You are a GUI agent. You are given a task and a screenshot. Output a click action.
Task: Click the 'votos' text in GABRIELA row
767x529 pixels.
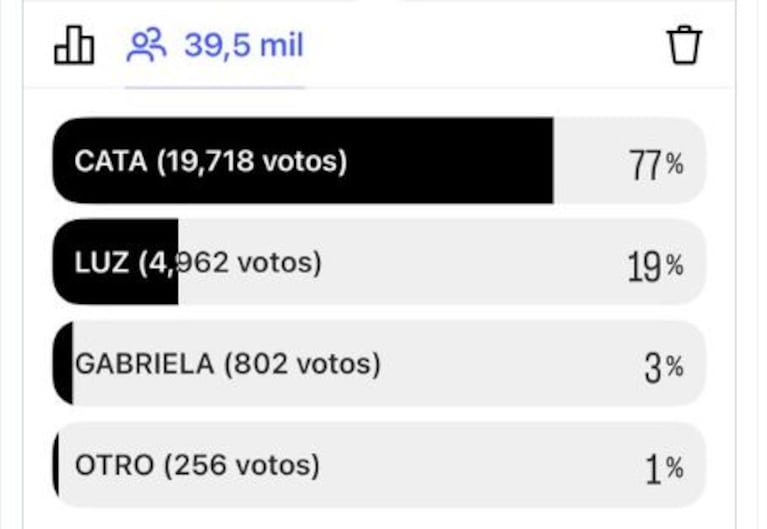pos(338,364)
